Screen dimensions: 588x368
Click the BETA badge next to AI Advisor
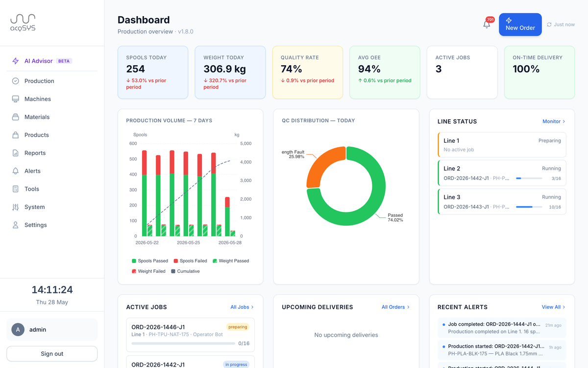pos(64,61)
